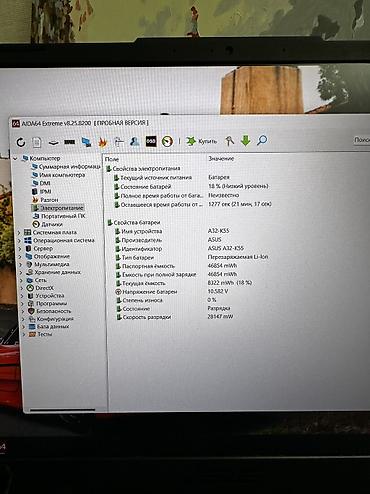This screenshot has height=494, width=370.
Task: Click the tree panel horizontal scrollbar
Action: click(62, 410)
